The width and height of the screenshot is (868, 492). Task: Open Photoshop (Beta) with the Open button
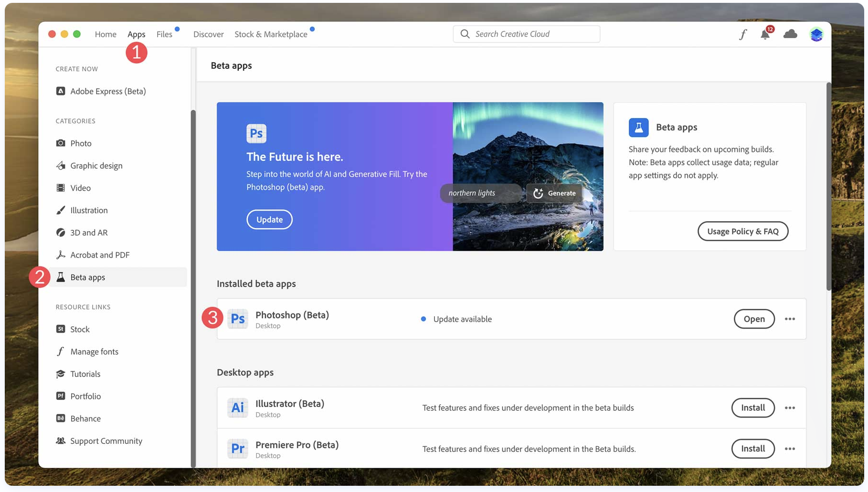754,319
